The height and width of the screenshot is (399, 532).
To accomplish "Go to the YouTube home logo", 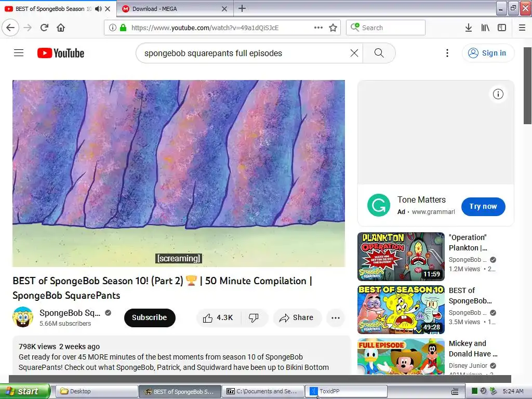I will coord(61,53).
